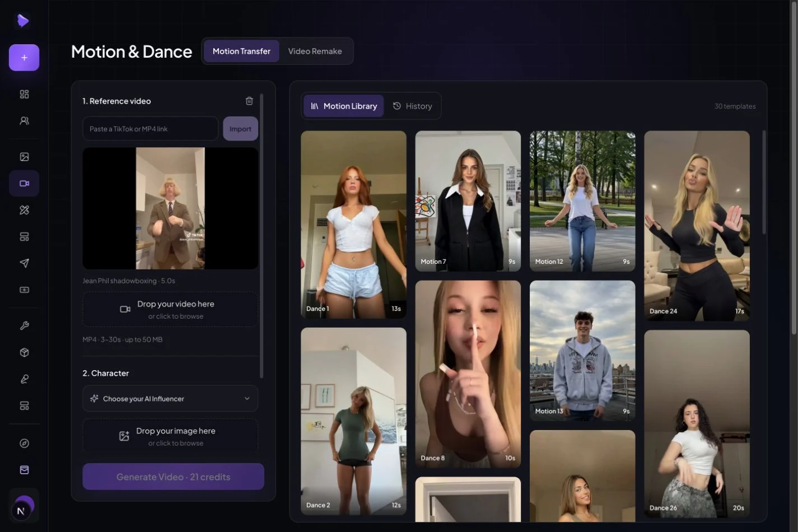
Task: Click the template library scrollbar
Action: tap(764, 182)
